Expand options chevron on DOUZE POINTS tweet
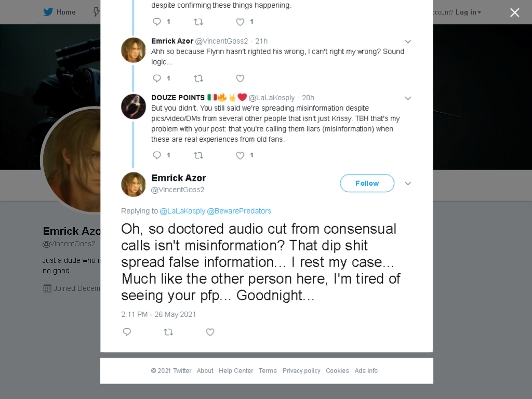Image resolution: width=532 pixels, height=399 pixels. pos(408,98)
